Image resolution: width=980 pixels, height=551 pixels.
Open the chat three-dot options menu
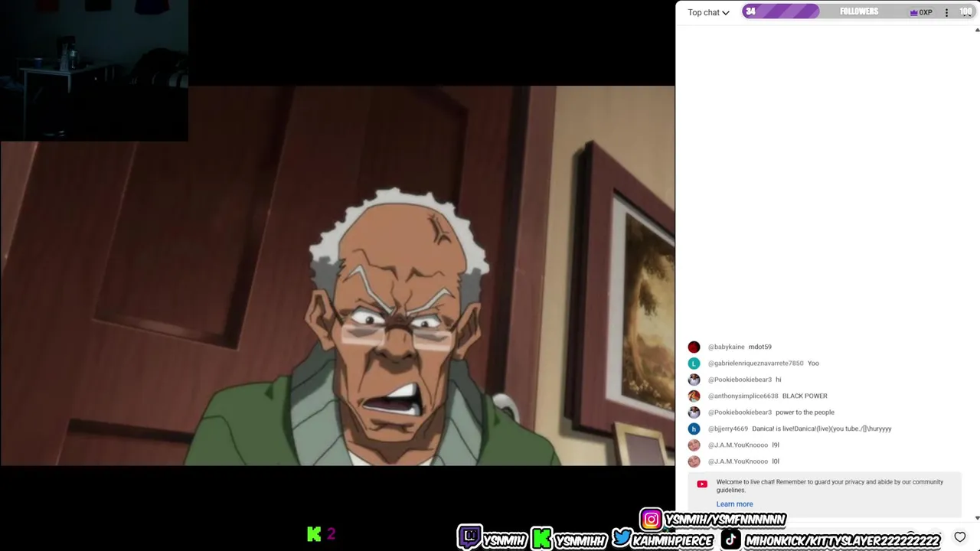(x=946, y=12)
